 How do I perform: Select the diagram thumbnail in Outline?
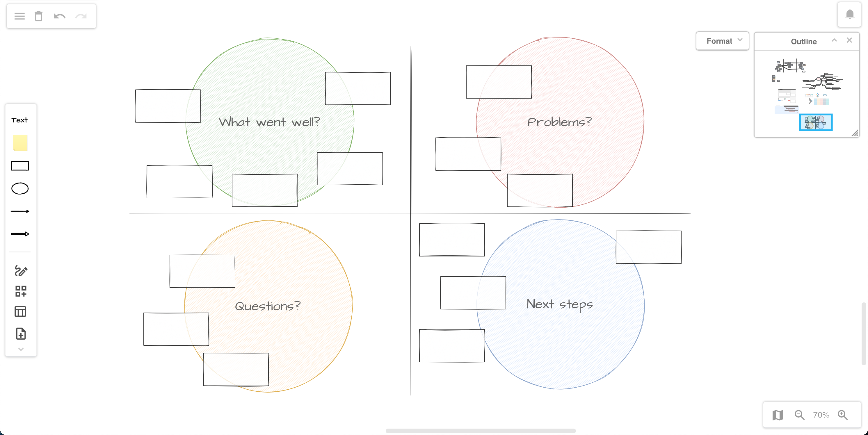point(816,122)
